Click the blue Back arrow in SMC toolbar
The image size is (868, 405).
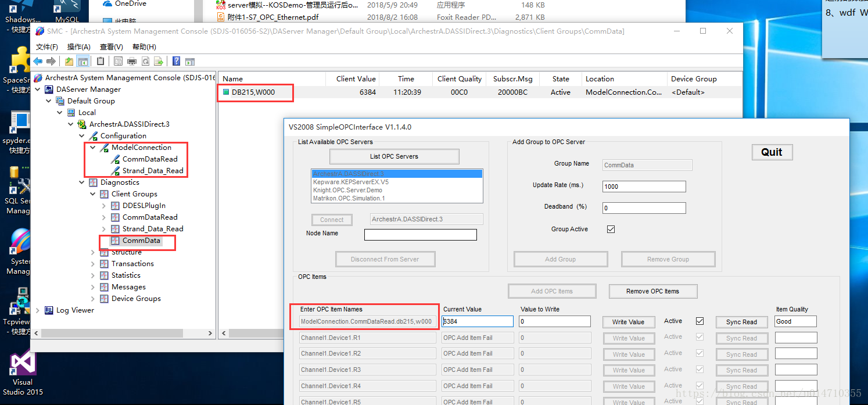(38, 61)
